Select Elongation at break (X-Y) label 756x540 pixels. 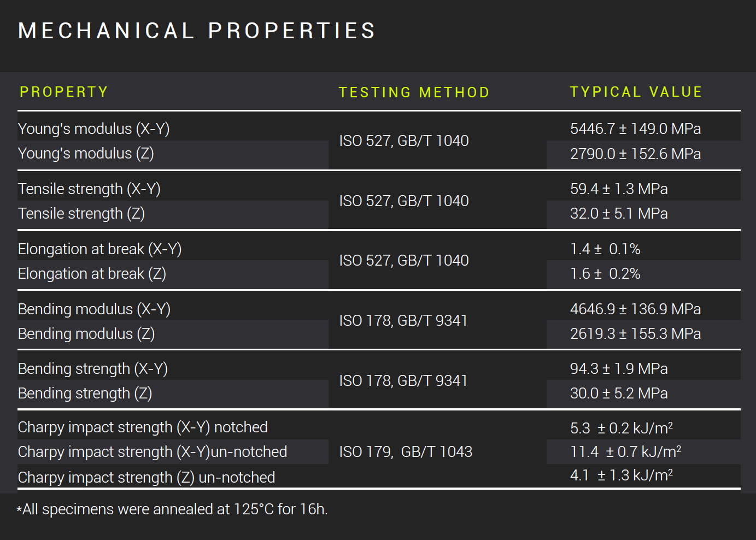99,249
